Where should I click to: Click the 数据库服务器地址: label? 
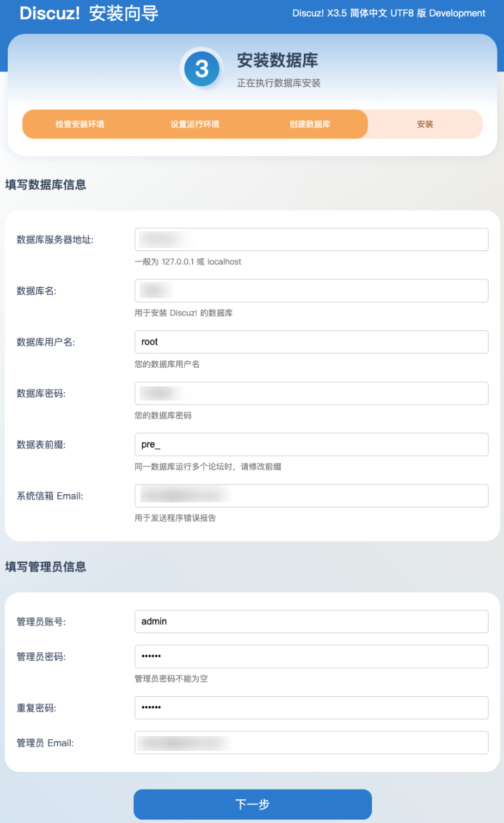pos(55,240)
